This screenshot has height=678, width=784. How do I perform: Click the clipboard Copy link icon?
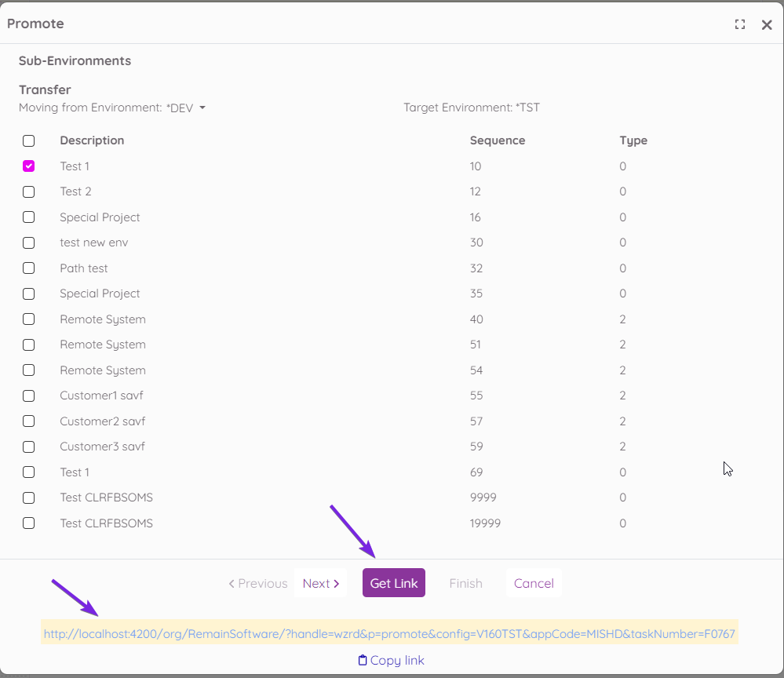click(x=363, y=660)
